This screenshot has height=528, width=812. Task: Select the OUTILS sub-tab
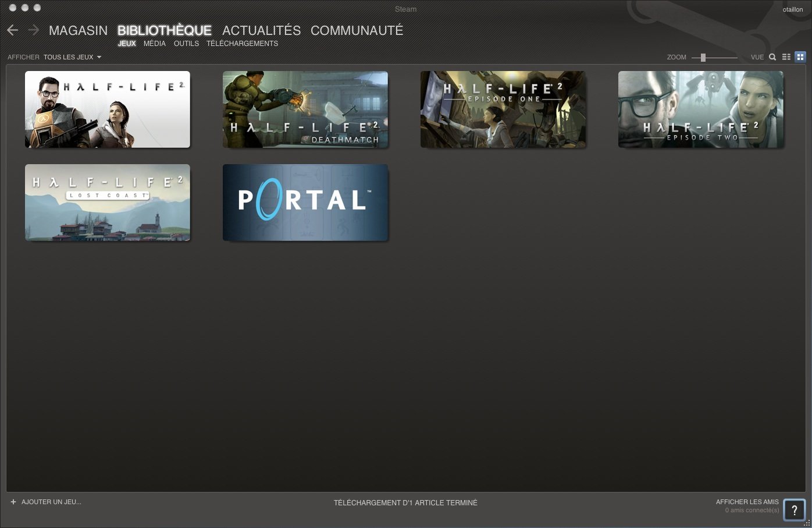[186, 44]
